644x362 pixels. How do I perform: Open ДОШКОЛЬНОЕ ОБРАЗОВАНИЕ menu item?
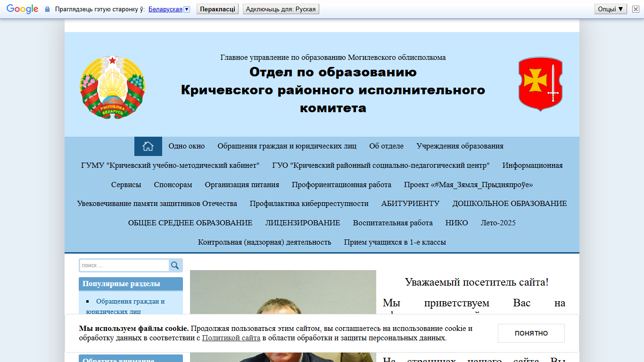[x=510, y=204]
